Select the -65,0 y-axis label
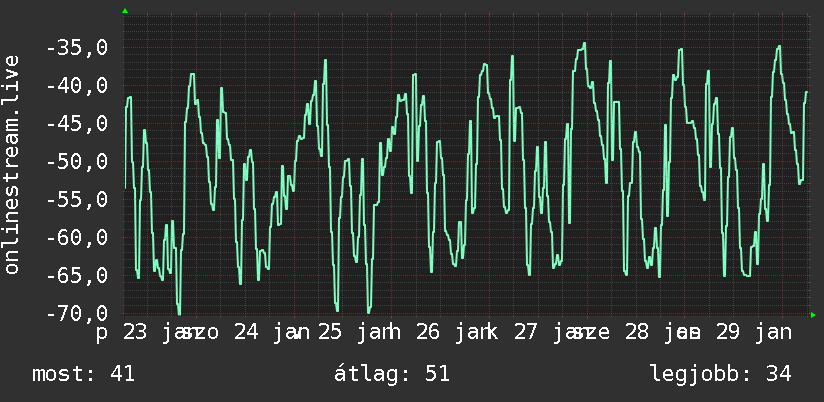The width and height of the screenshot is (824, 402). click(x=77, y=275)
